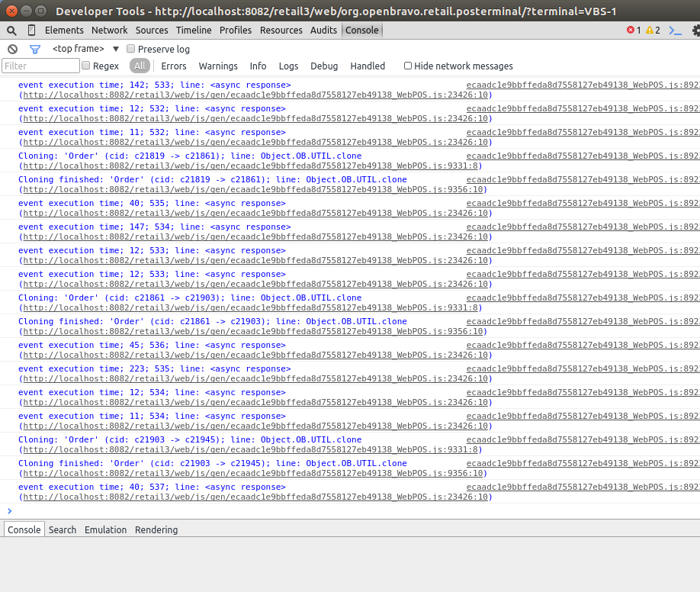The height and width of the screenshot is (592, 700).
Task: Toggle the console drawer prompt icon
Action: click(x=675, y=31)
